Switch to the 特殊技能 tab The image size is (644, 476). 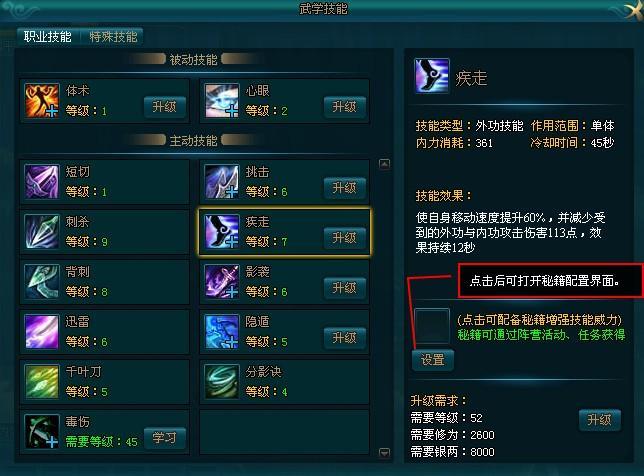[x=113, y=37]
